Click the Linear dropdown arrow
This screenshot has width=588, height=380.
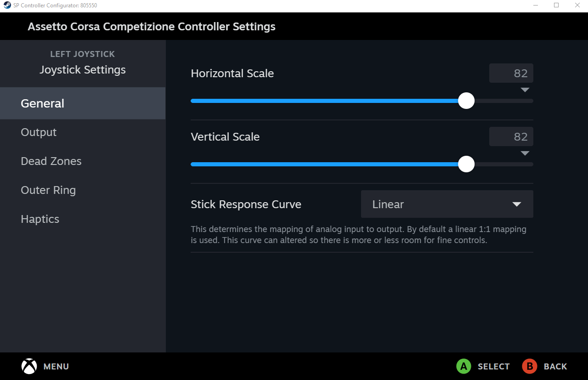click(x=517, y=204)
